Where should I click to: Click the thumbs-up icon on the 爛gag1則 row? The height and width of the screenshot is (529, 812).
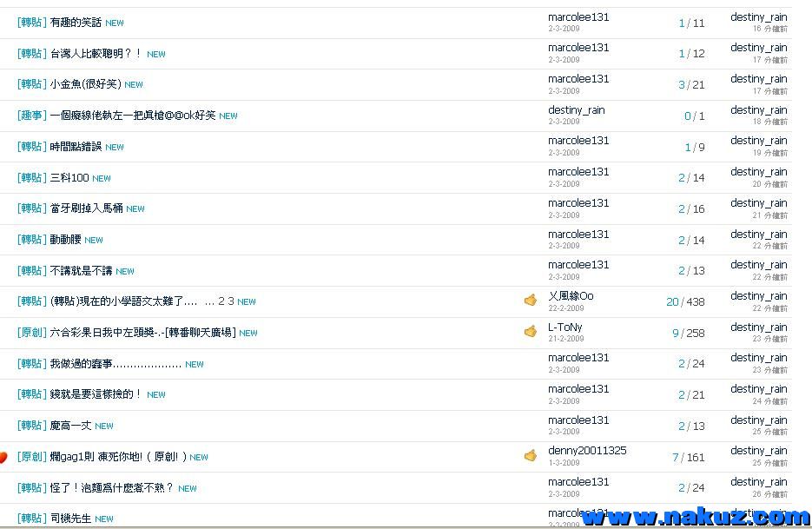[531, 455]
